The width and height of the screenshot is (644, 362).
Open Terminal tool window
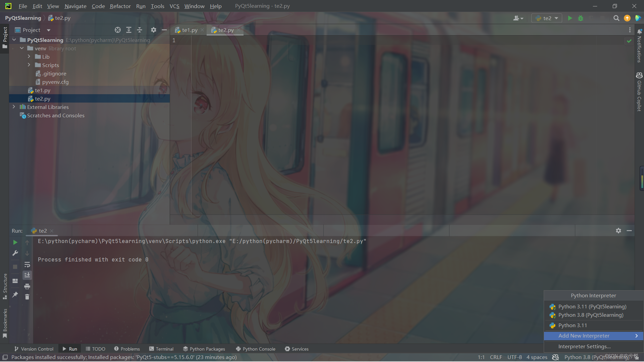161,349
